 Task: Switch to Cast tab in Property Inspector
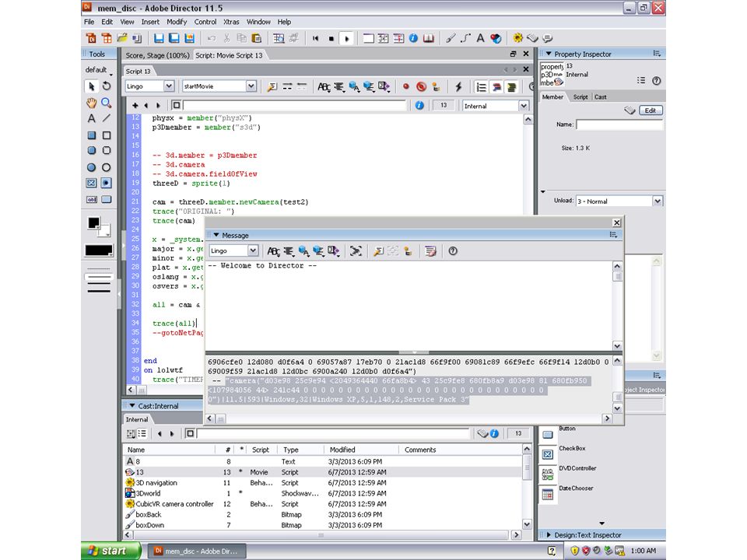[600, 96]
